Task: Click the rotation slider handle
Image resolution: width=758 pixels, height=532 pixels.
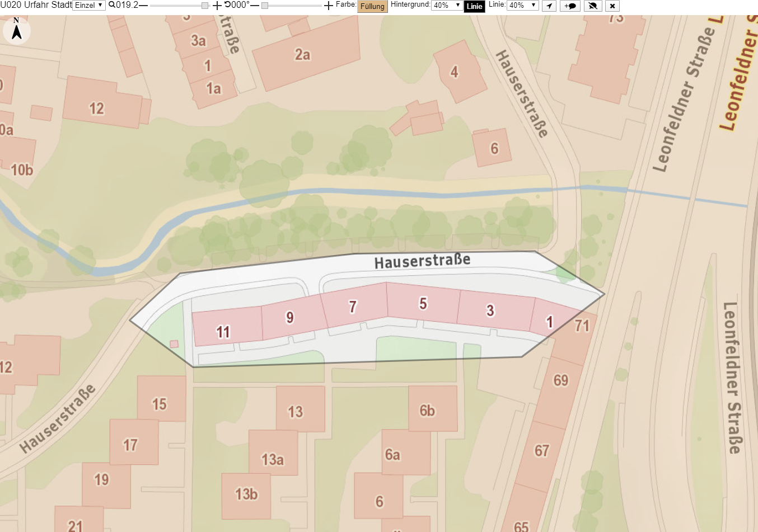Action: click(265, 6)
